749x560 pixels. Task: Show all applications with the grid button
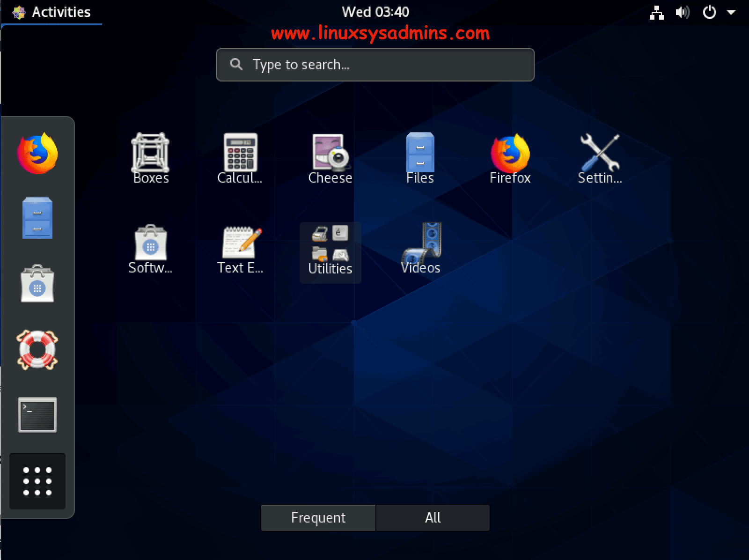point(37,481)
